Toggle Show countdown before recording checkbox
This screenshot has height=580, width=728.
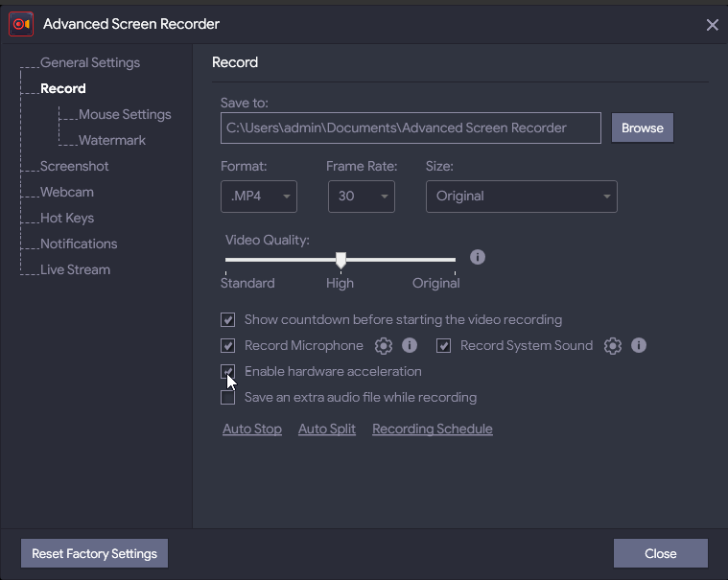coord(227,319)
